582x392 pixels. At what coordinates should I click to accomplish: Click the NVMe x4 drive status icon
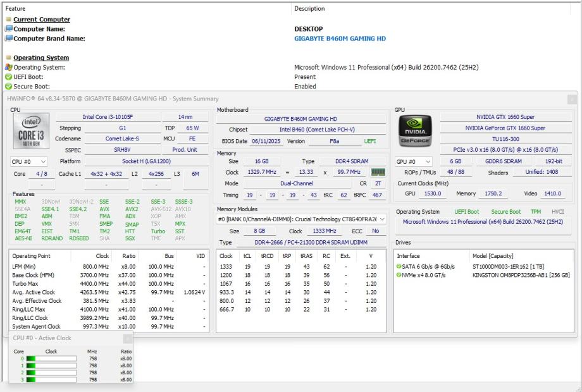[x=398, y=275]
